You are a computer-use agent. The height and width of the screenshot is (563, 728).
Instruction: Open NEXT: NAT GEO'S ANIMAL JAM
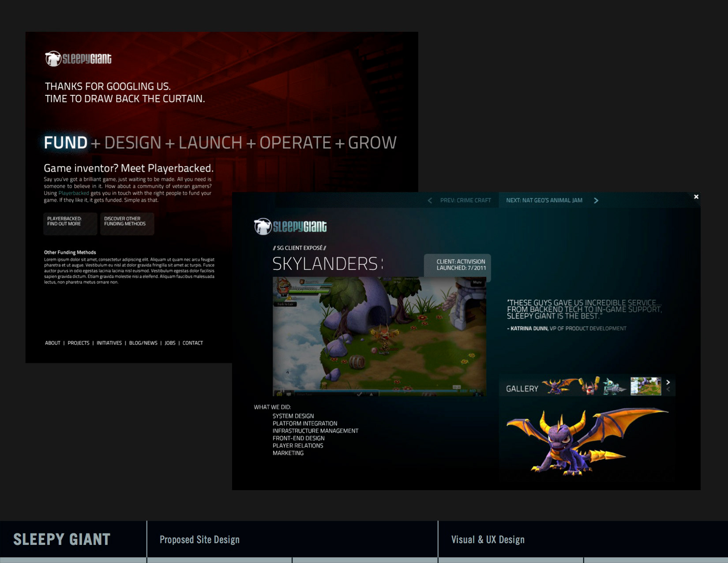point(544,200)
